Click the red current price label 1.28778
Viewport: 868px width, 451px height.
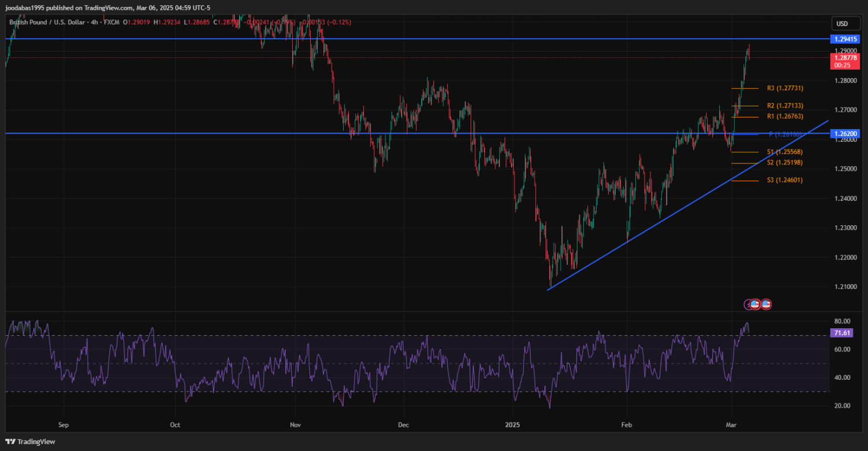[x=844, y=58]
